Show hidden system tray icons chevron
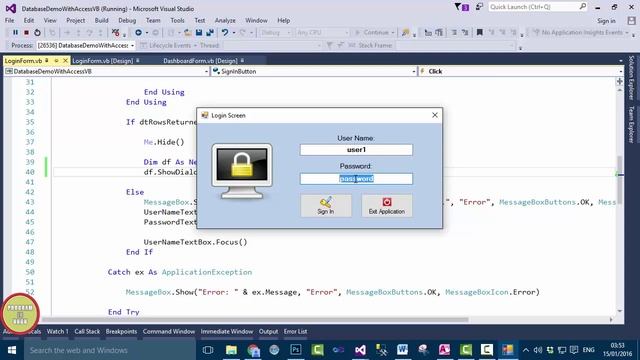Image resolution: width=640 pixels, height=360 pixels. 526,350
